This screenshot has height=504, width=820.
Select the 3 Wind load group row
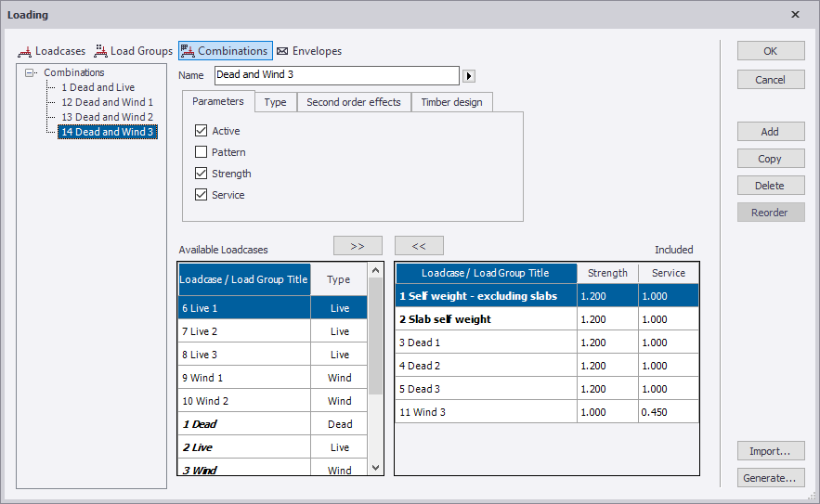point(272,468)
